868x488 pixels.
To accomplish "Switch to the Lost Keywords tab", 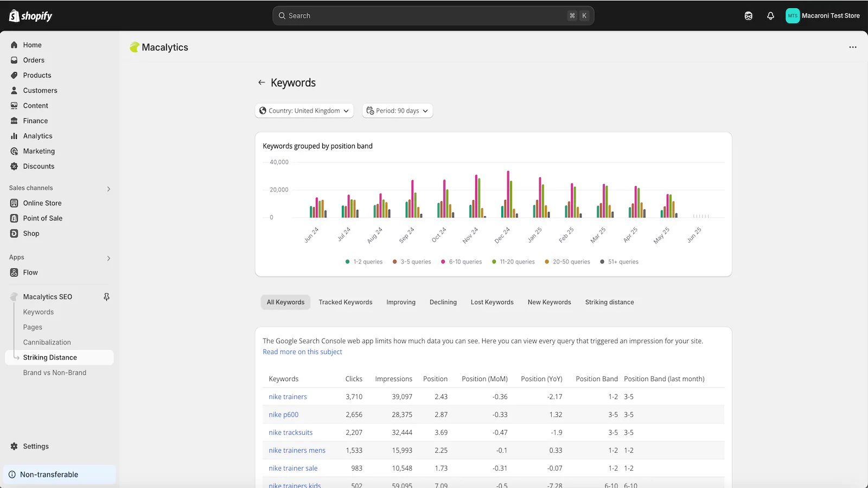I will point(492,302).
